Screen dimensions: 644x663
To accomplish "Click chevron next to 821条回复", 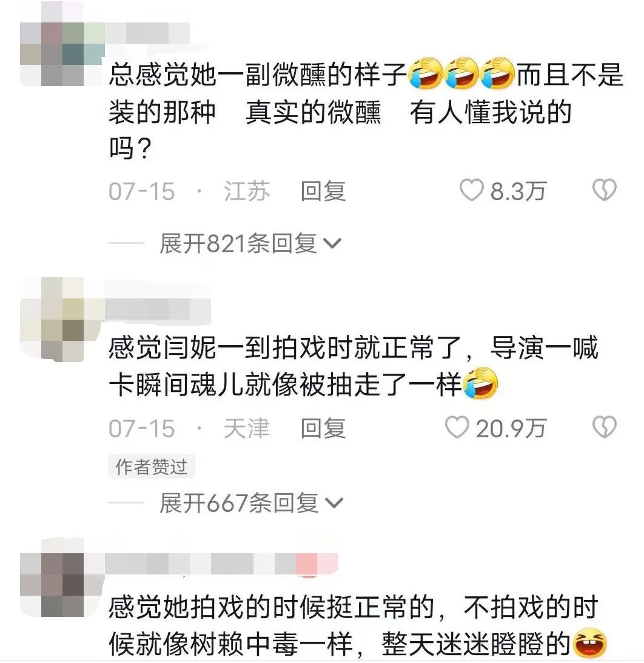I will coord(332,244).
